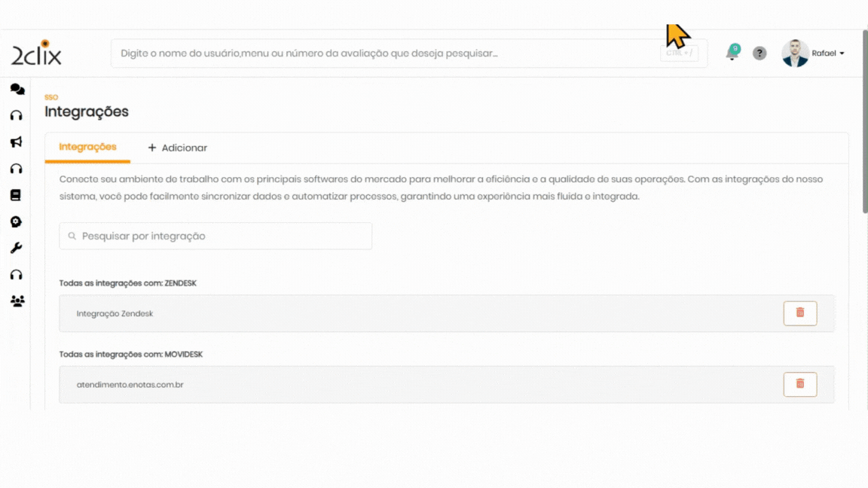Open the wrench settings sidebar icon
This screenshot has width=868, height=488.
coord(16,248)
